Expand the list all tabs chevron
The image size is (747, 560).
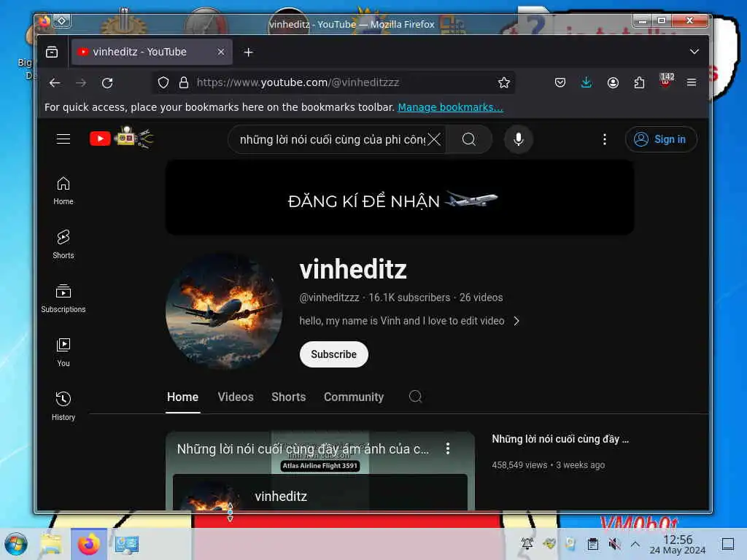[694, 52]
